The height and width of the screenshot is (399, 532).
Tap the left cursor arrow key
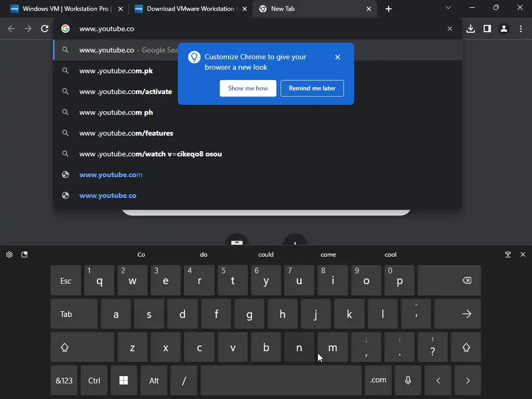[x=438, y=380]
